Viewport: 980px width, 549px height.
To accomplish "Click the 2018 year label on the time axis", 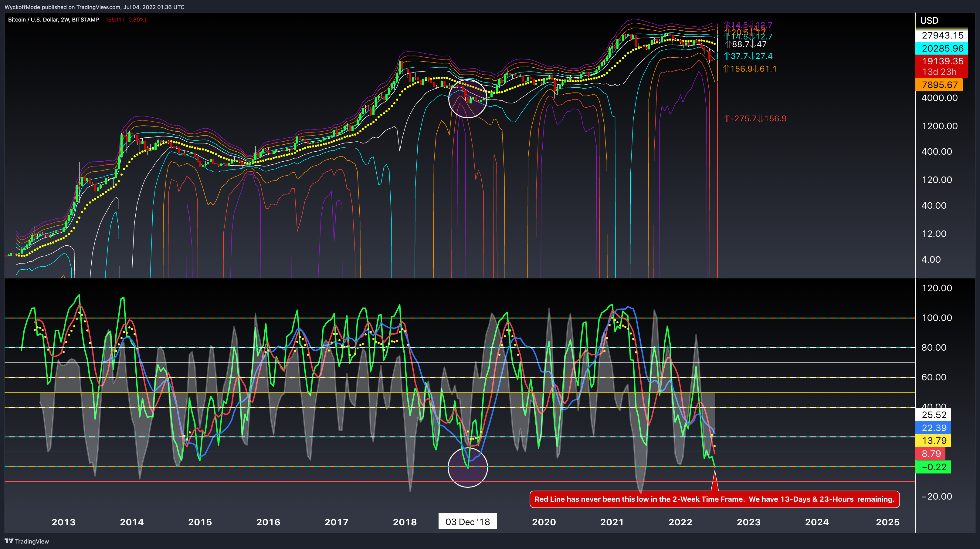I will coord(405,522).
